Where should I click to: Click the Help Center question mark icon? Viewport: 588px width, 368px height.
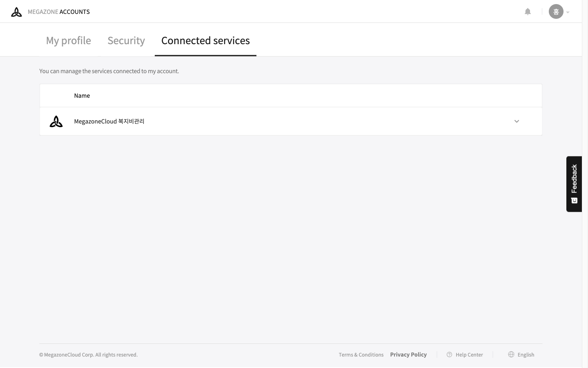pyautogui.click(x=449, y=355)
